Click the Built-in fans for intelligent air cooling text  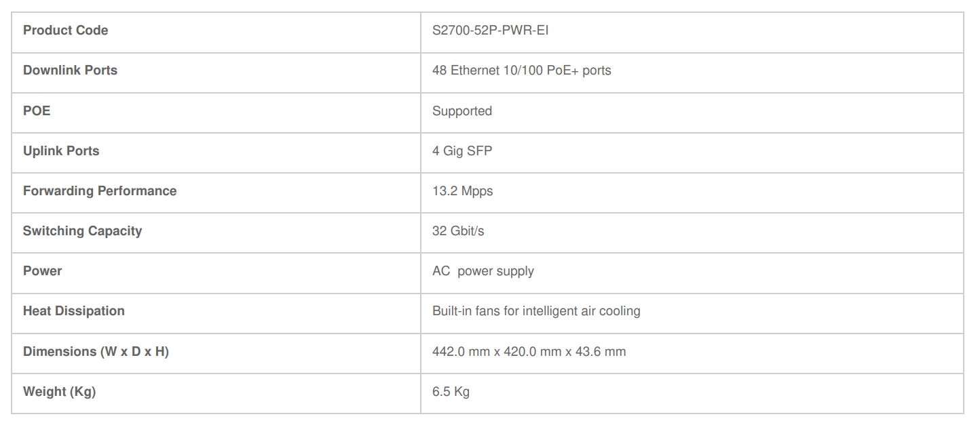point(536,311)
